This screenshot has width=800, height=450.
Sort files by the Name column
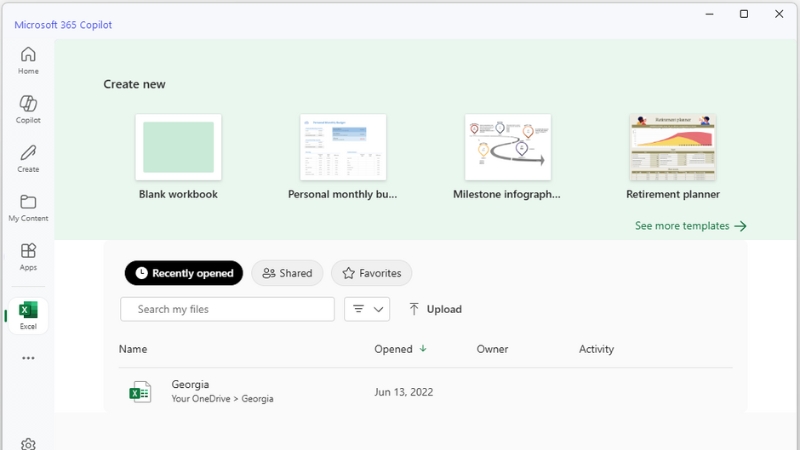click(x=133, y=349)
